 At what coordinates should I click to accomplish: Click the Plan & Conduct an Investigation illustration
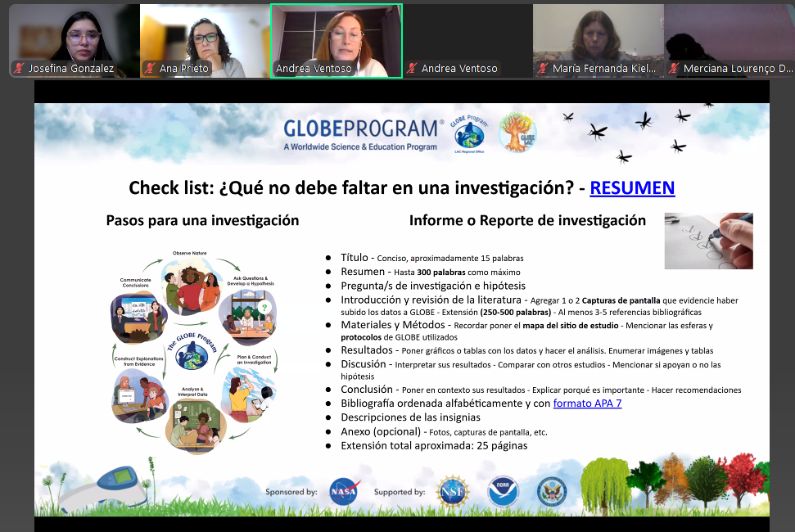(247, 395)
